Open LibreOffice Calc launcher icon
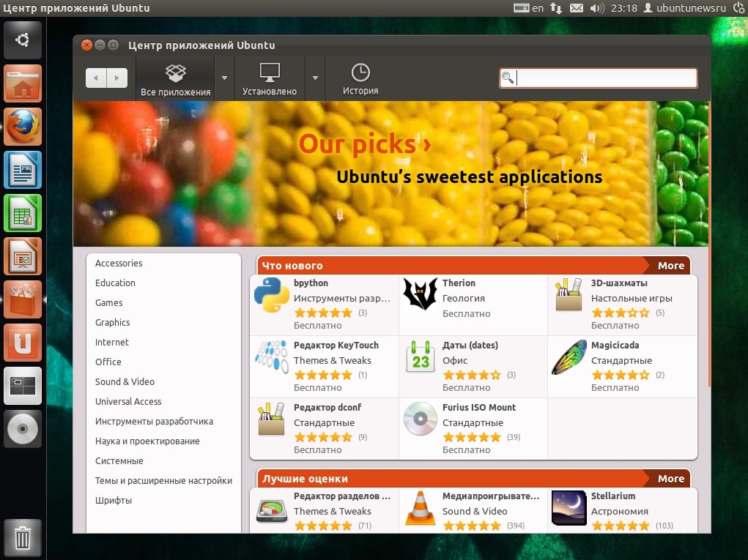This screenshot has height=560, width=748. [x=23, y=213]
